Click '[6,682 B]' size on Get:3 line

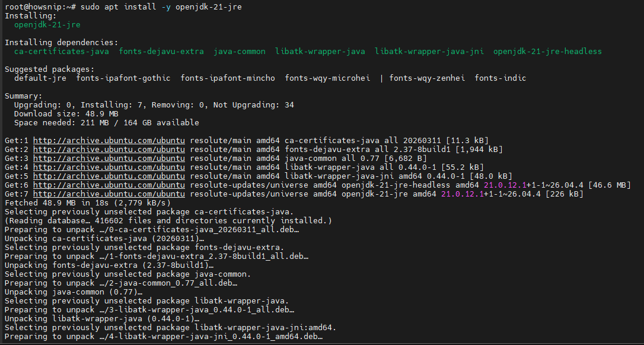[406, 159]
